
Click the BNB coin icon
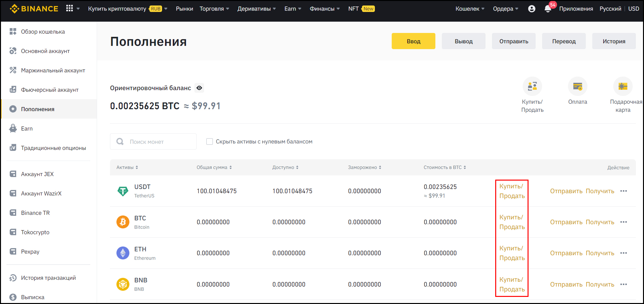pyautogui.click(x=123, y=284)
